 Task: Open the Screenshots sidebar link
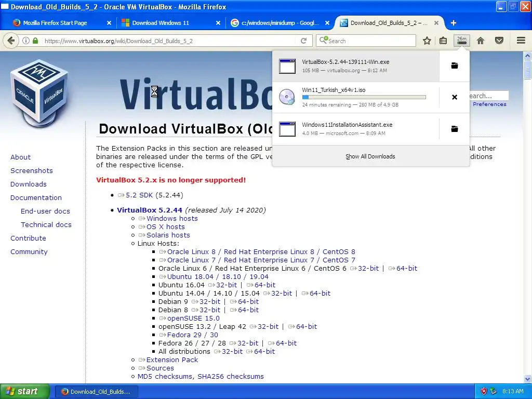click(x=32, y=170)
